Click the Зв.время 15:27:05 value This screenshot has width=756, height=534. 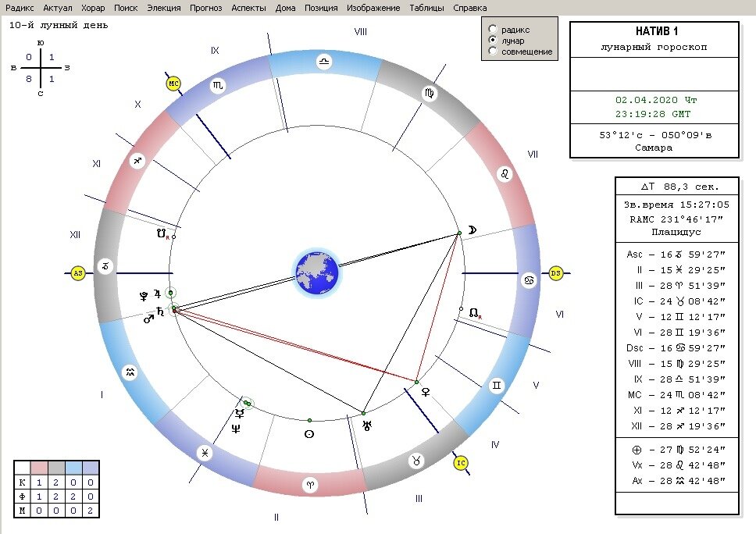676,205
